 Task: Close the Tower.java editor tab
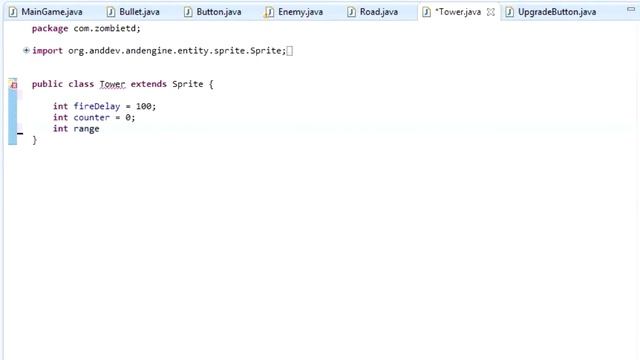(491, 12)
